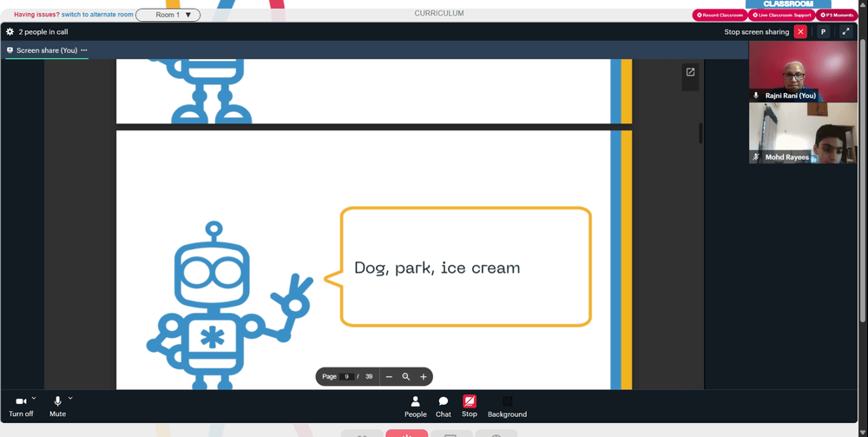Click red X to stop screen sharing

coord(800,31)
